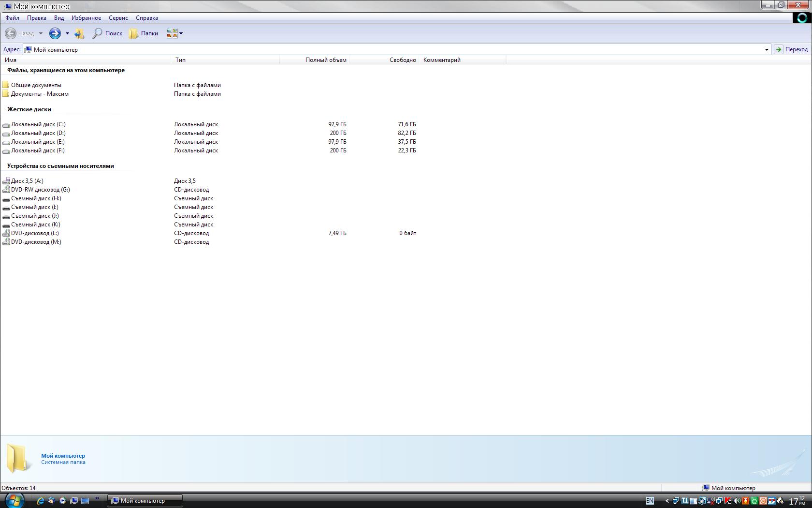
Task: Click the volume speaker icon in system tray
Action: click(x=736, y=501)
